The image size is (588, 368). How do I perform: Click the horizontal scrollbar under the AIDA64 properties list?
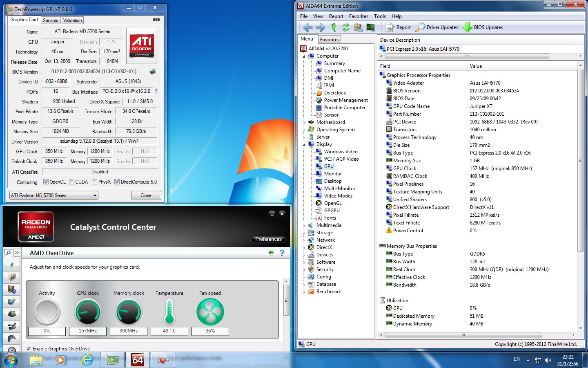463,335
